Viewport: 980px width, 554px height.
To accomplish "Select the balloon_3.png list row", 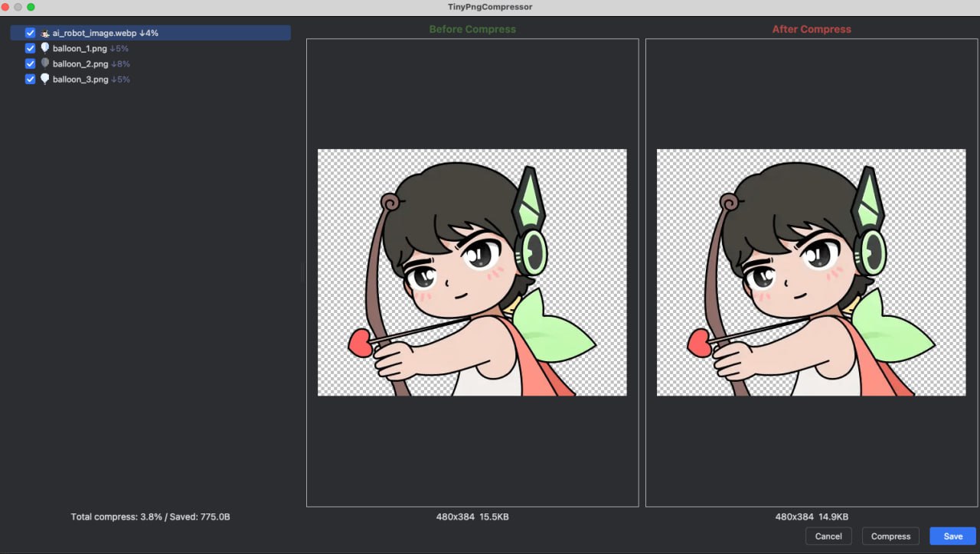I will pos(151,79).
